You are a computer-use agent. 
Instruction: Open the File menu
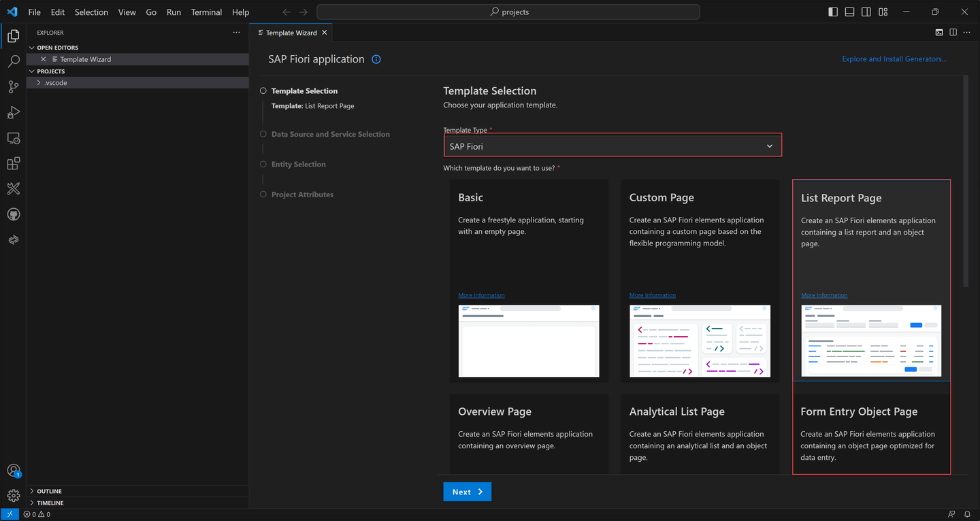tap(34, 12)
